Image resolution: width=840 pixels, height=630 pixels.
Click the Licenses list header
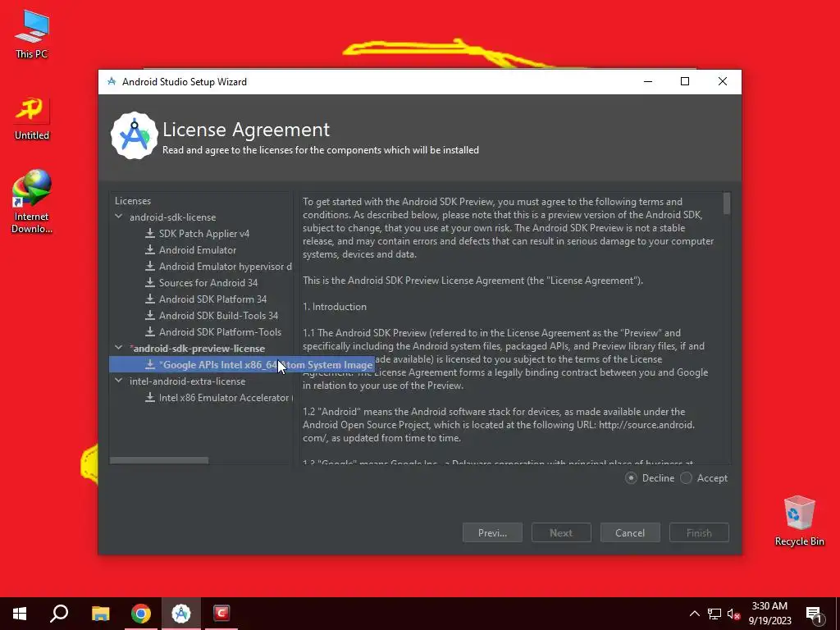(x=133, y=201)
